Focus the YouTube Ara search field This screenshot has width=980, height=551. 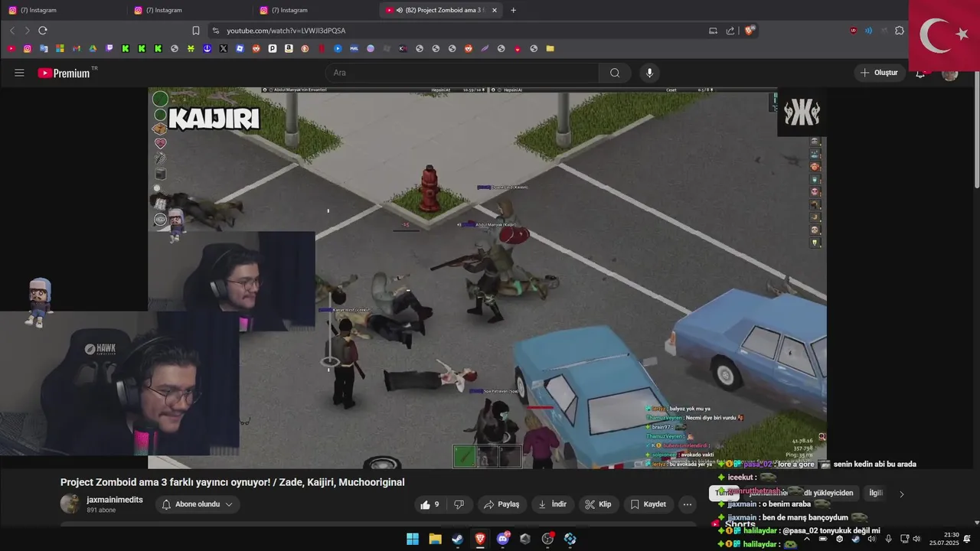click(x=462, y=73)
